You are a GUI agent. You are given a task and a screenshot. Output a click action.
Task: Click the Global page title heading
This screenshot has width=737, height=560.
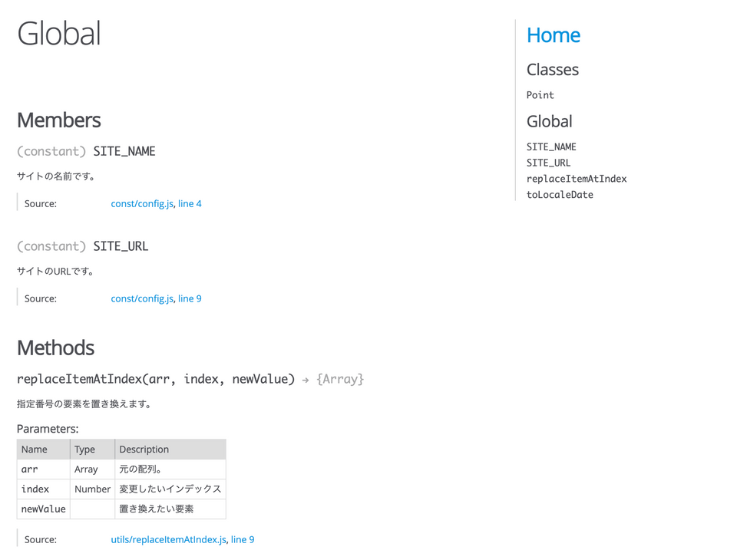click(x=58, y=33)
